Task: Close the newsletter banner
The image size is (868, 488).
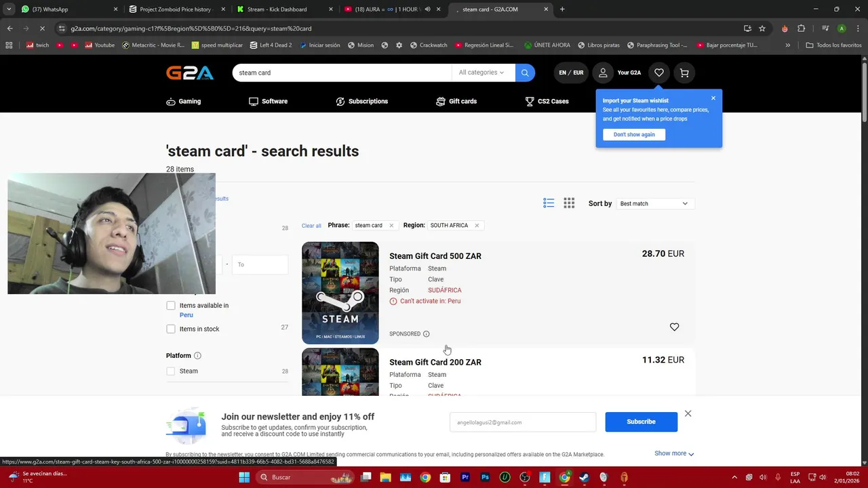Action: (x=688, y=413)
